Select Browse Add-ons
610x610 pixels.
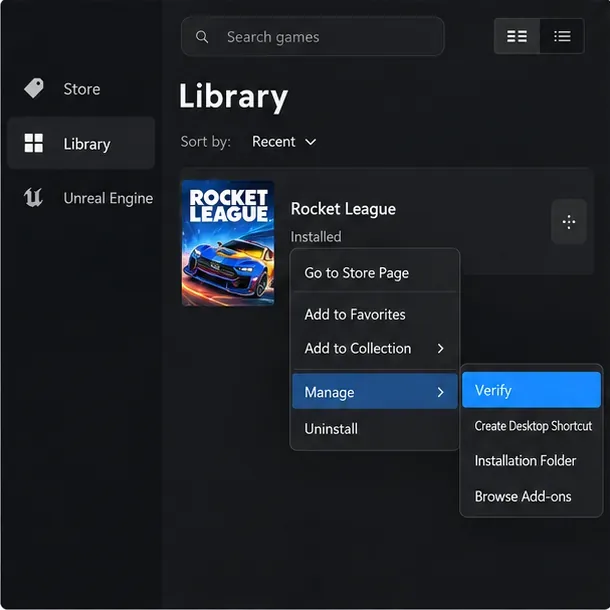tap(531, 496)
